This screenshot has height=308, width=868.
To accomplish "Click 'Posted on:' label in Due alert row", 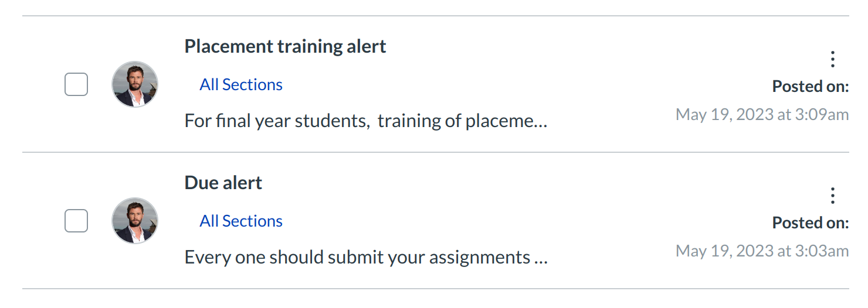I will point(810,223).
